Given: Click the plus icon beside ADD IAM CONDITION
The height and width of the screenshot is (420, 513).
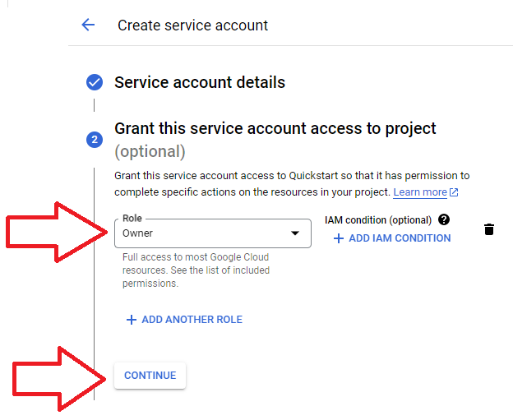Looking at the screenshot, I should pos(338,238).
